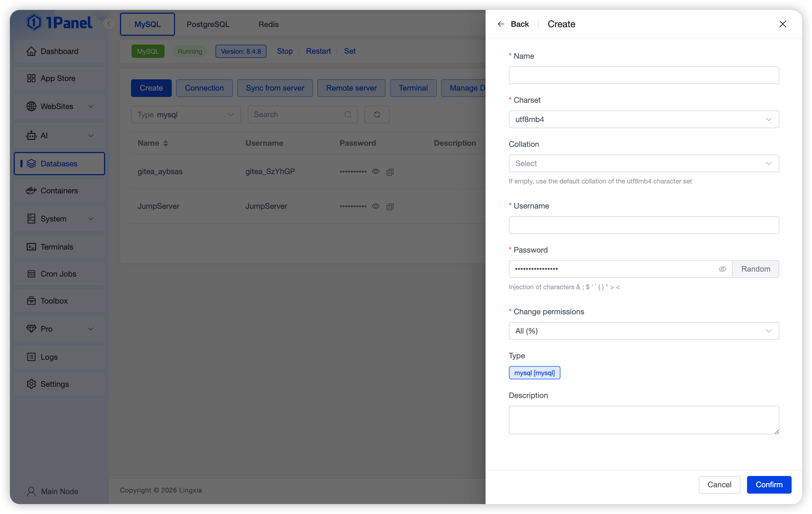
Task: Close the Create panel with X
Action: [783, 24]
